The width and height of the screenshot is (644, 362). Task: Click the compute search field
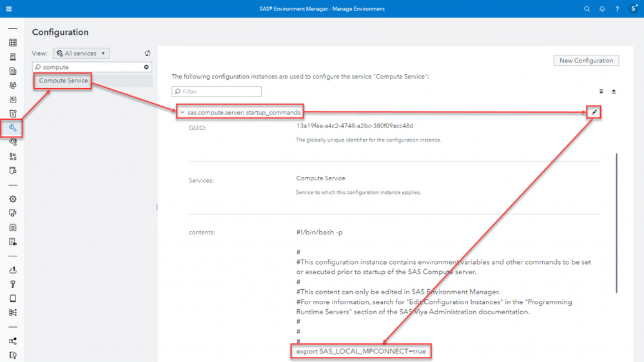(92, 67)
